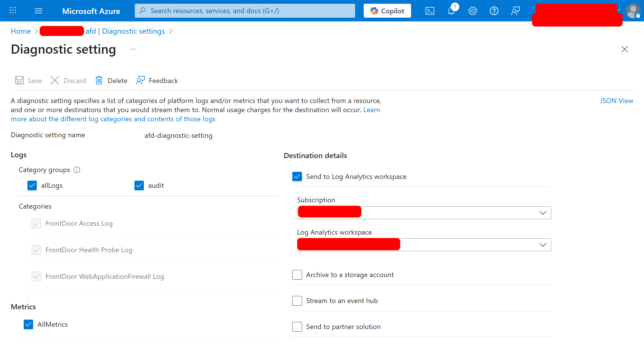Viewport: 644px width, 357px height.
Task: Open the Subscription dropdown
Action: 542,212
